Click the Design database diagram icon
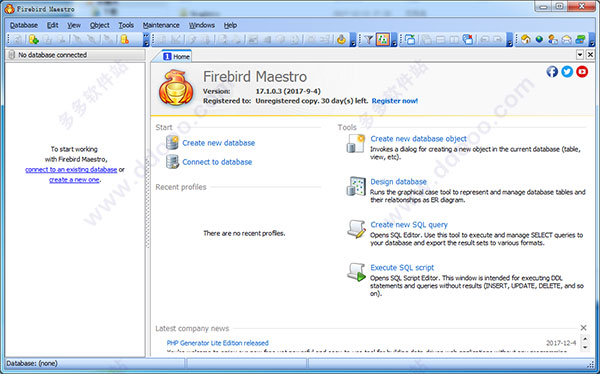The height and width of the screenshot is (374, 600). pos(355,186)
